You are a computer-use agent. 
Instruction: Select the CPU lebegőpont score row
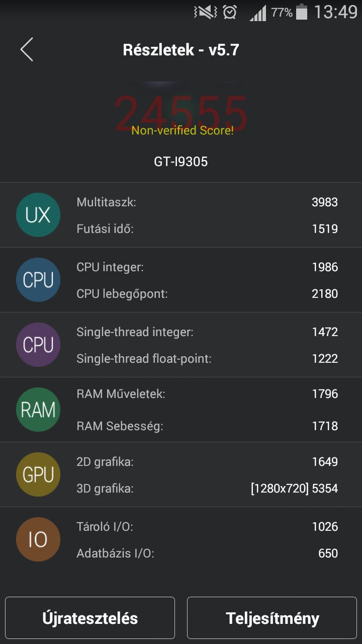(x=207, y=293)
